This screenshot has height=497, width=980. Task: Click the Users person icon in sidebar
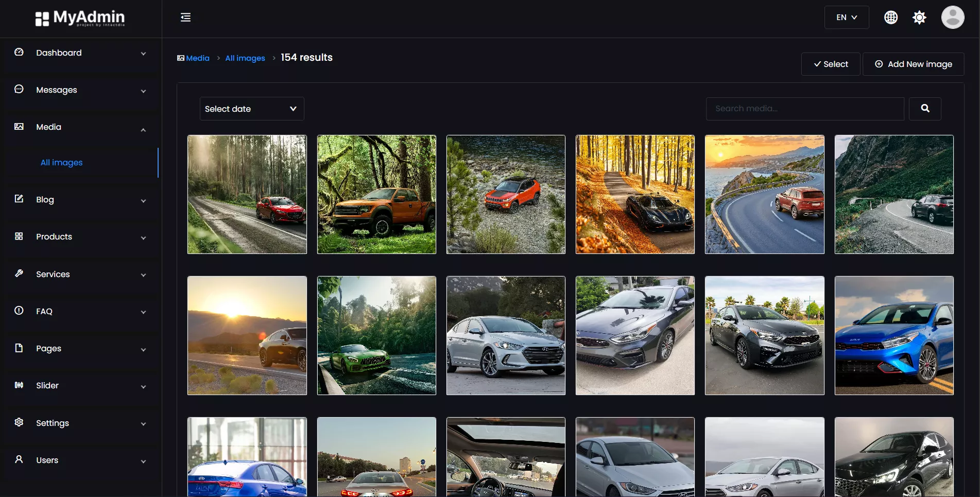(19, 459)
